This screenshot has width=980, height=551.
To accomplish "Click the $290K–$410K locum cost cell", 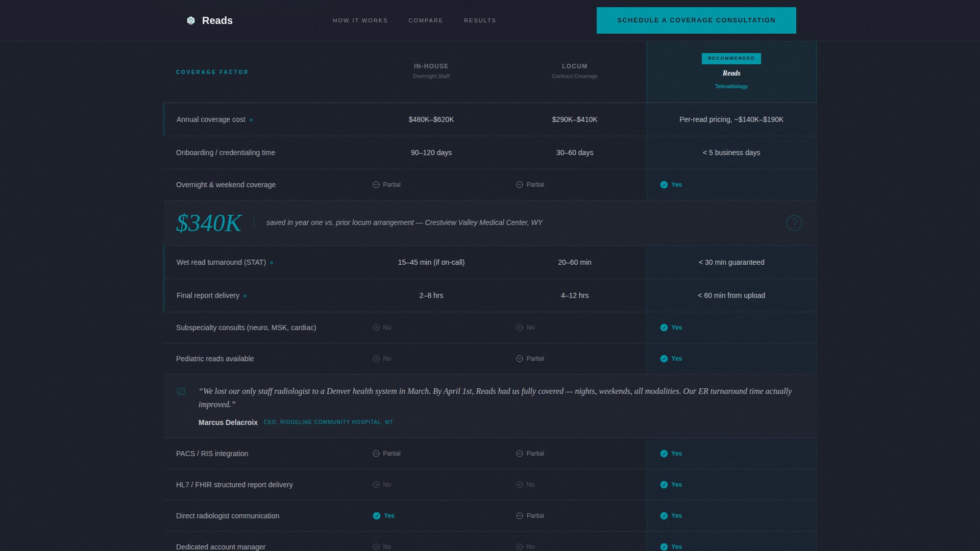I will click(x=575, y=119).
